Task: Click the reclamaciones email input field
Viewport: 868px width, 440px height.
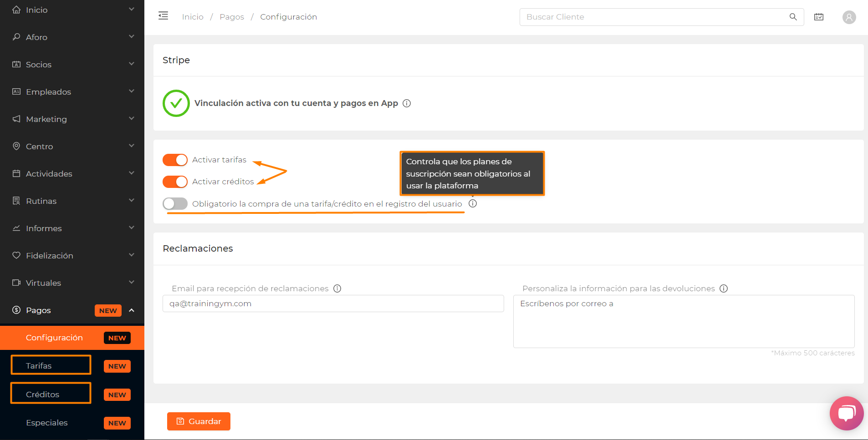Action: click(x=333, y=303)
